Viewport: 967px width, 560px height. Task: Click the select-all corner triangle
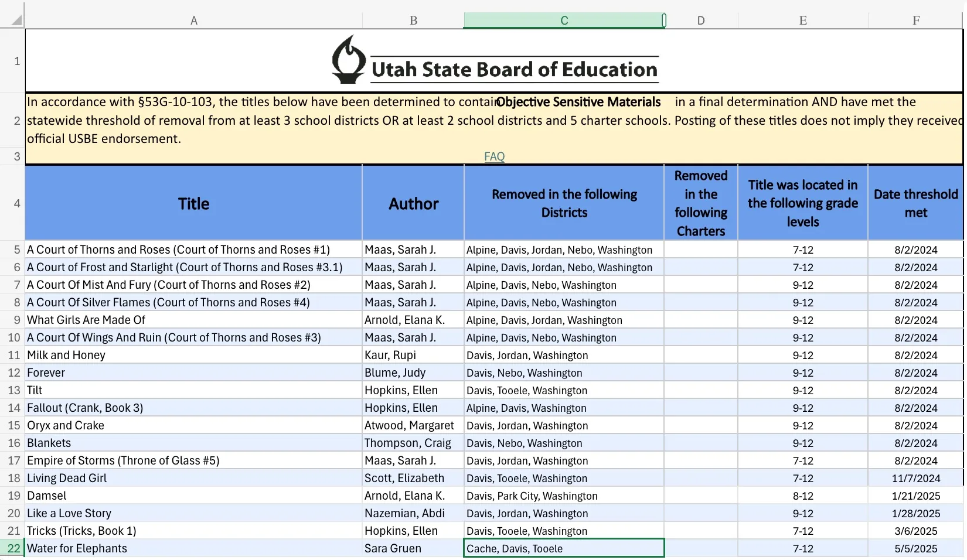coord(16,21)
